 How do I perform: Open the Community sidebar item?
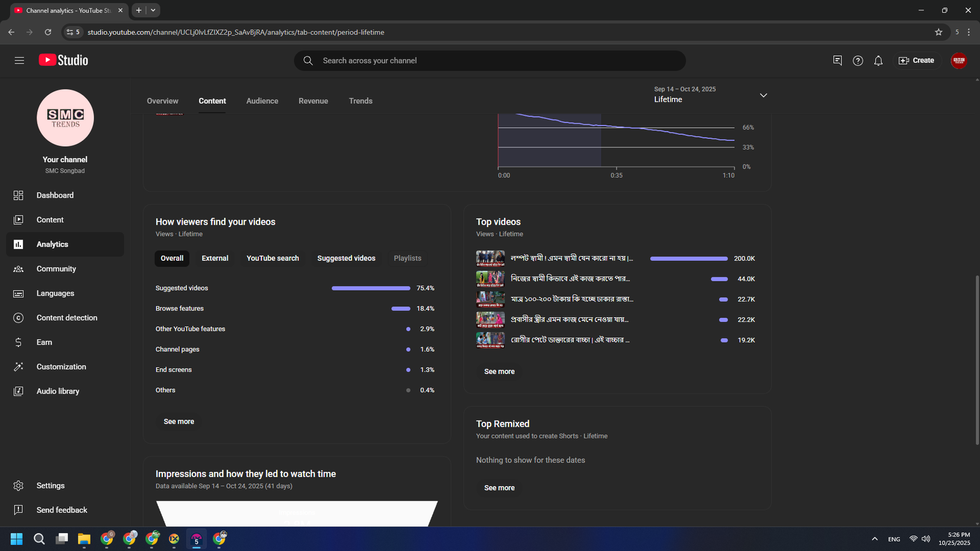[65, 269]
